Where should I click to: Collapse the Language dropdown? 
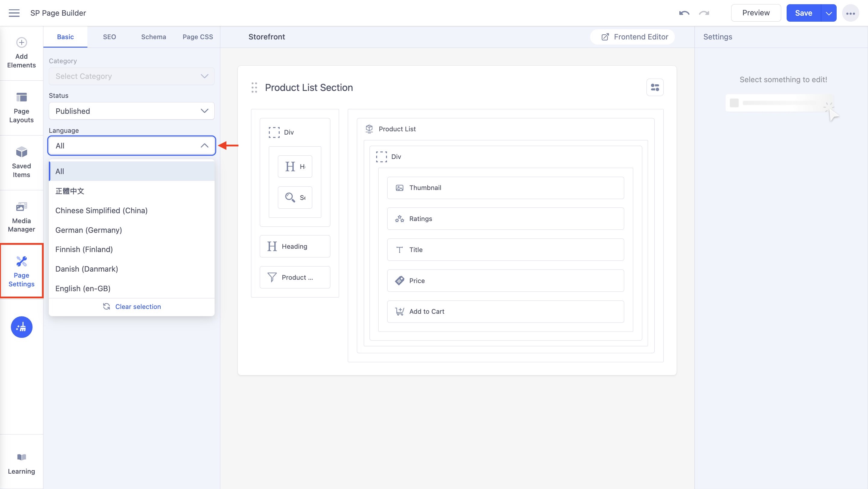(x=131, y=146)
